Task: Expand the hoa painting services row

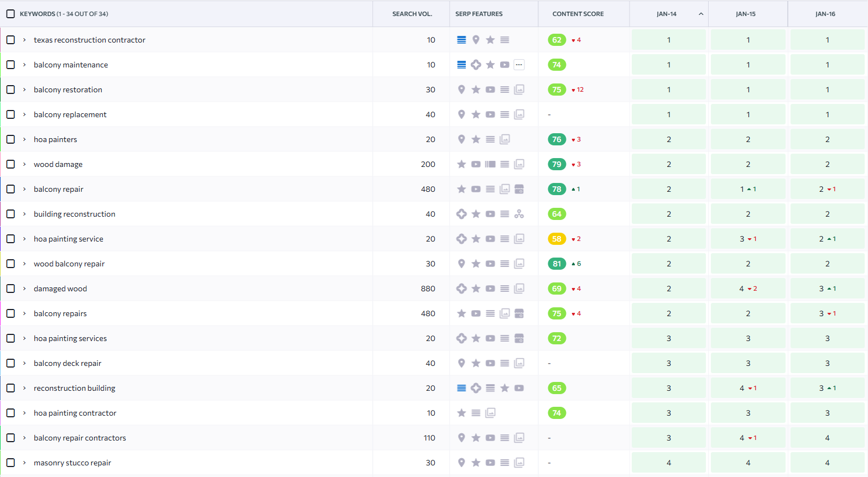Action: point(24,338)
